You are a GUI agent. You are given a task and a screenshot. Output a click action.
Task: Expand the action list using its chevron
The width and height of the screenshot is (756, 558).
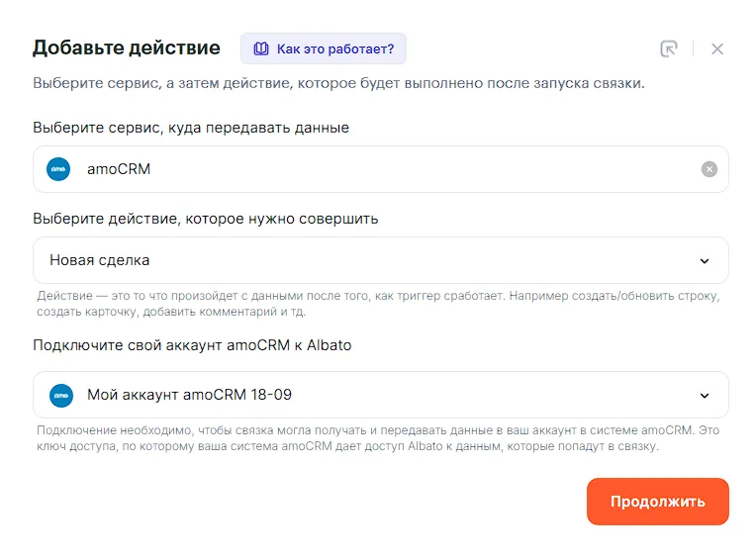(x=705, y=261)
